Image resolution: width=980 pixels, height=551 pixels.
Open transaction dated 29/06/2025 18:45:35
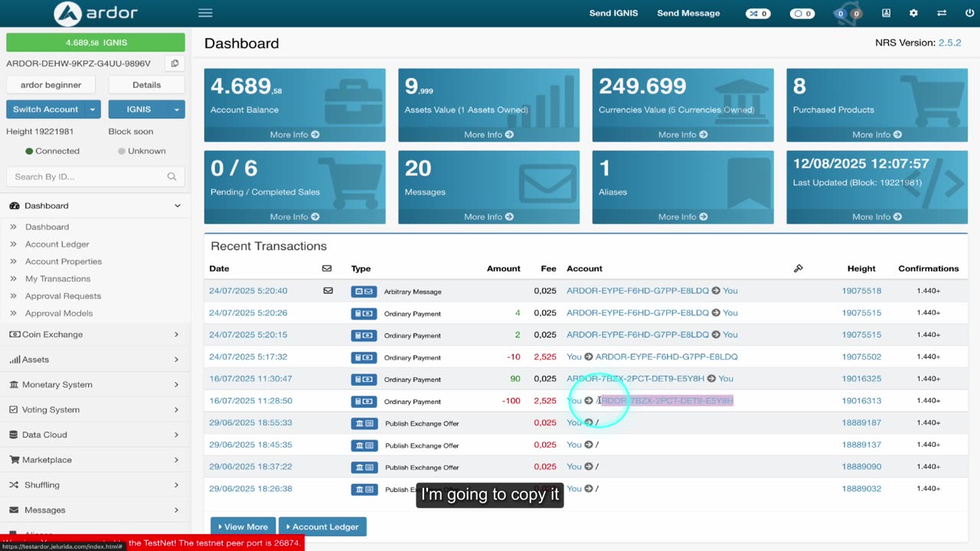click(250, 445)
